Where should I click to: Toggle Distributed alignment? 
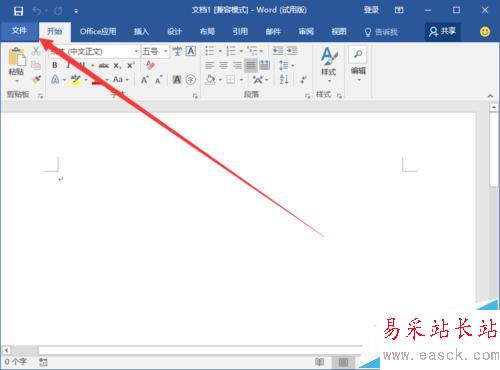(265, 65)
